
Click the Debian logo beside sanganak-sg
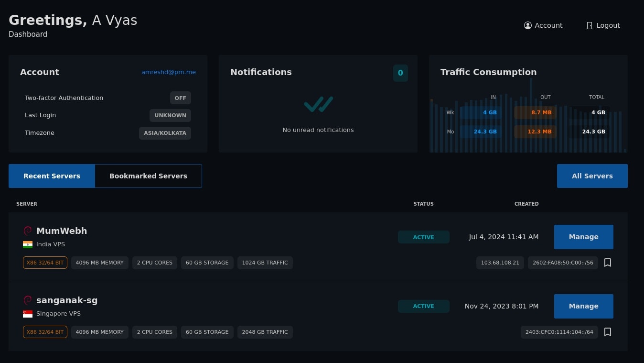(x=28, y=300)
